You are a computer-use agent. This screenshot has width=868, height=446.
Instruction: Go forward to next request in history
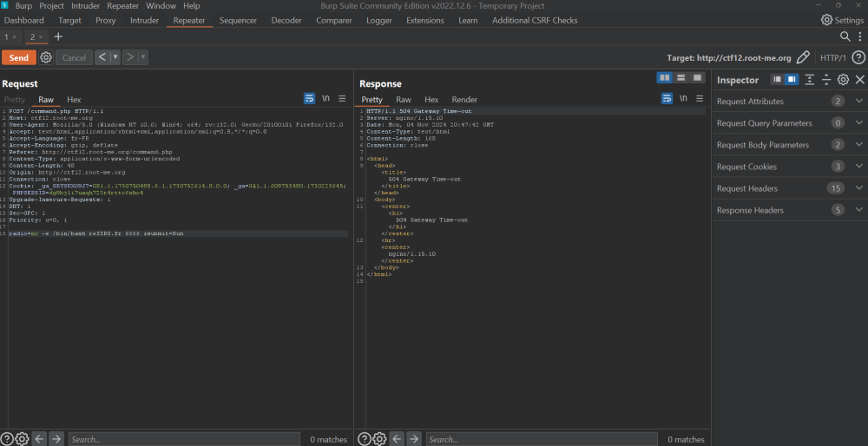130,57
